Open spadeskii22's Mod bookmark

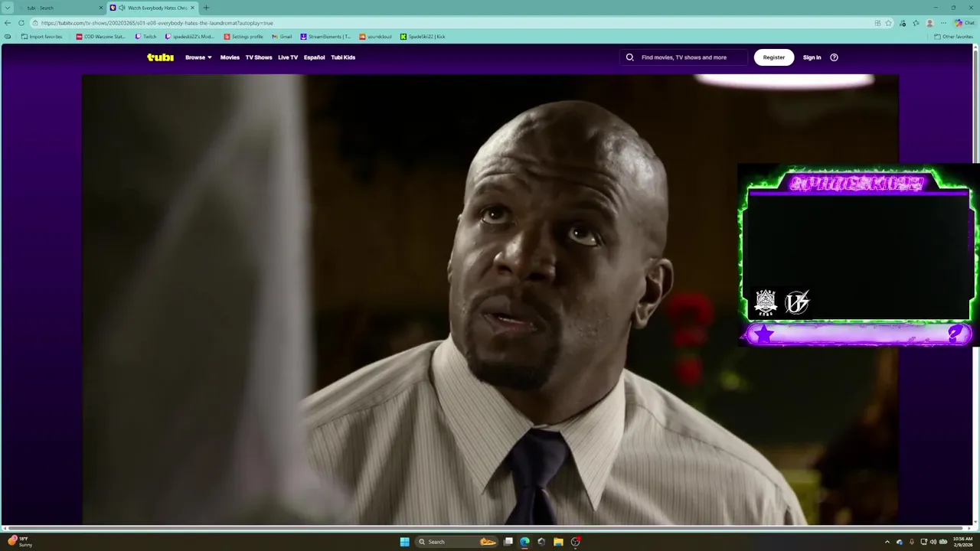[x=190, y=37]
